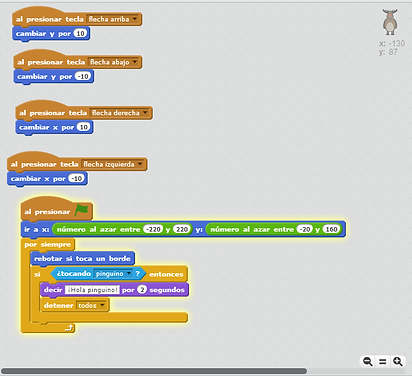The image size is (412, 376).
Task: Reset scripts area zoom level
Action: (383, 361)
